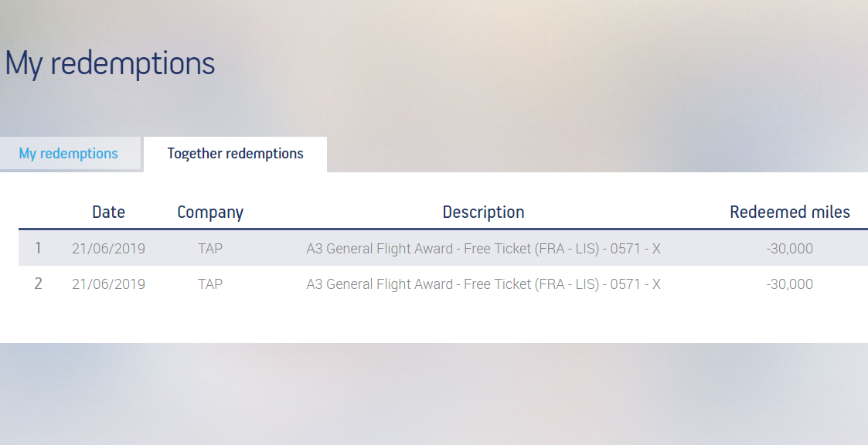Image resolution: width=868 pixels, height=445 pixels.
Task: Click -30,000 miles in first row
Action: (790, 249)
